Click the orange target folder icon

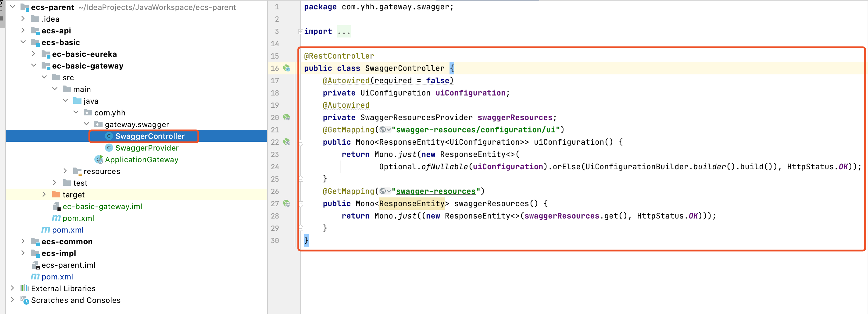[56, 195]
